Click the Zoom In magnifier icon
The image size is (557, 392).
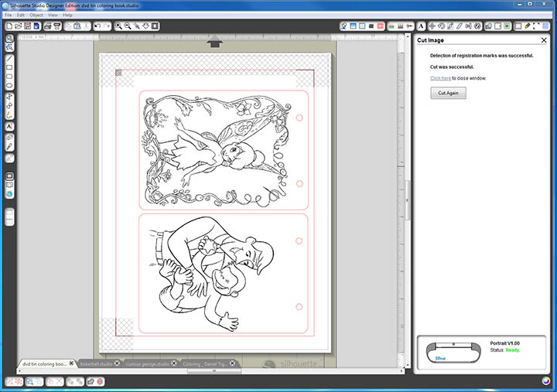tap(118, 26)
